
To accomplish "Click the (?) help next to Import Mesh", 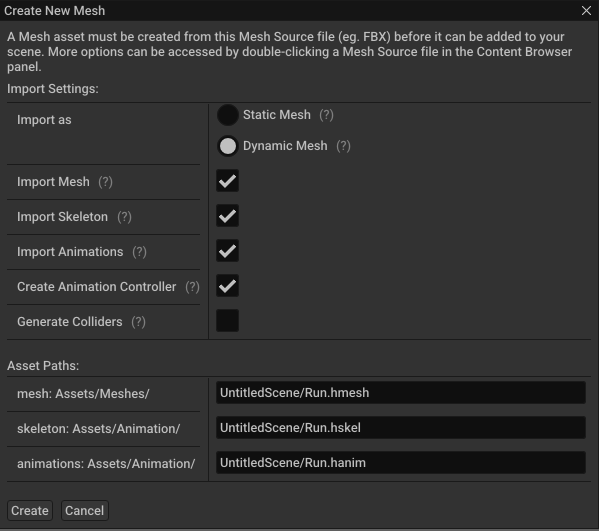I will click(105, 182).
